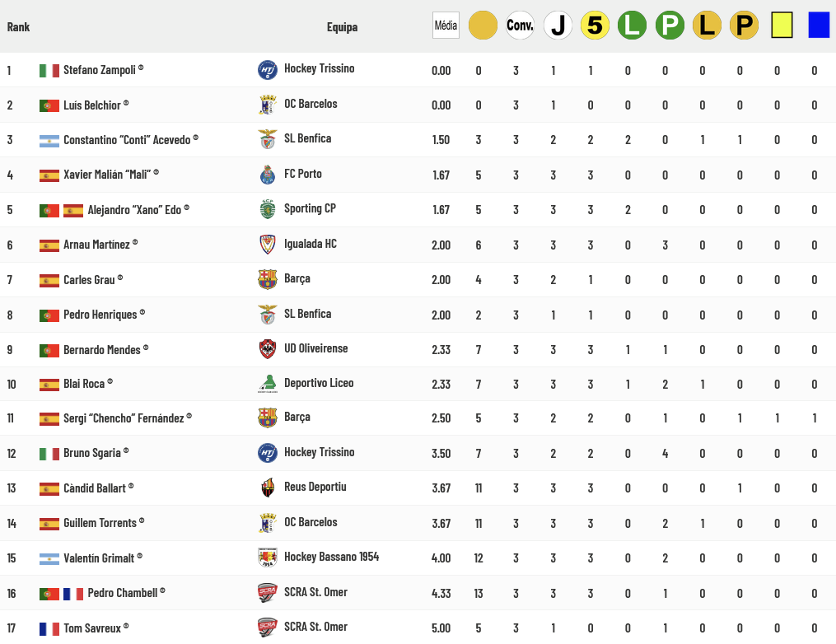Click the white J circle header icon
The height and width of the screenshot is (644, 836).
[558, 26]
